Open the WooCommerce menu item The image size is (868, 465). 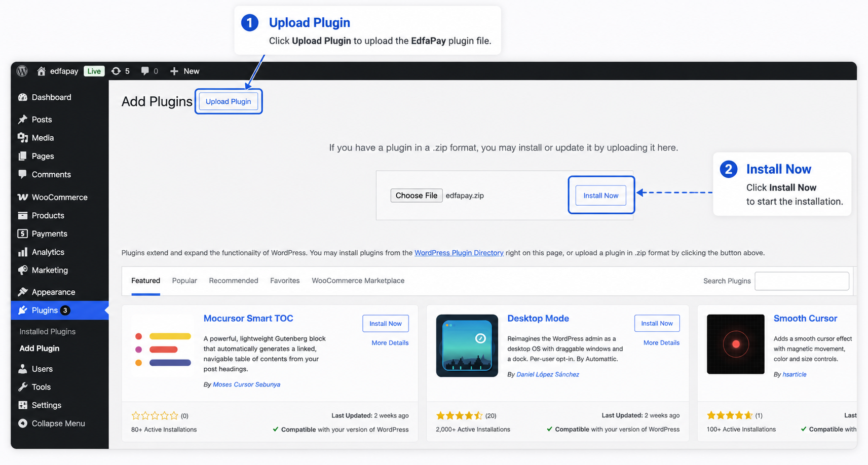(60, 197)
